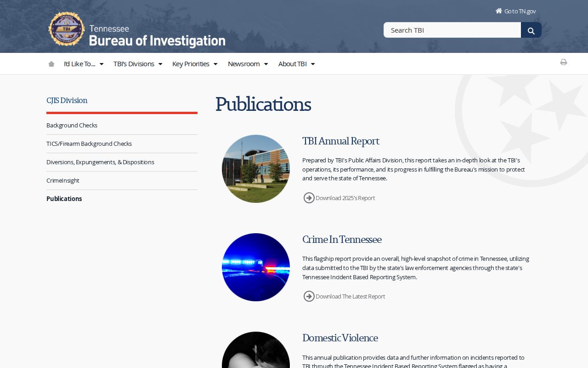Expand the About TBI menu
This screenshot has width=588, height=368.
[297, 64]
